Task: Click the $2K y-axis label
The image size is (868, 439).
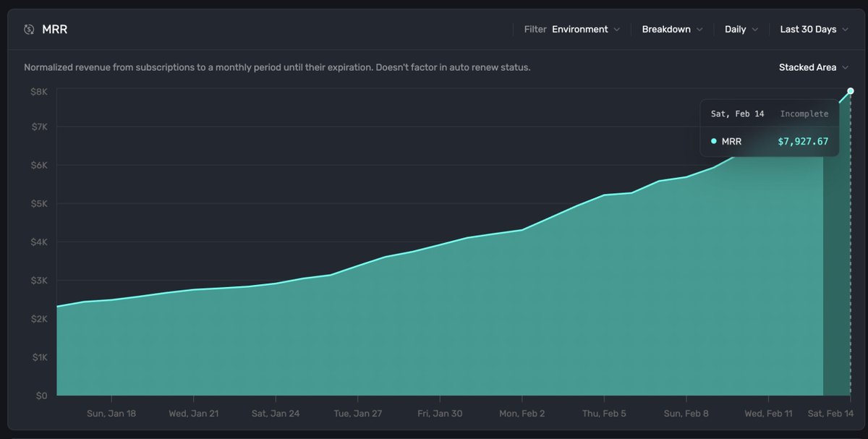Action: click(38, 319)
